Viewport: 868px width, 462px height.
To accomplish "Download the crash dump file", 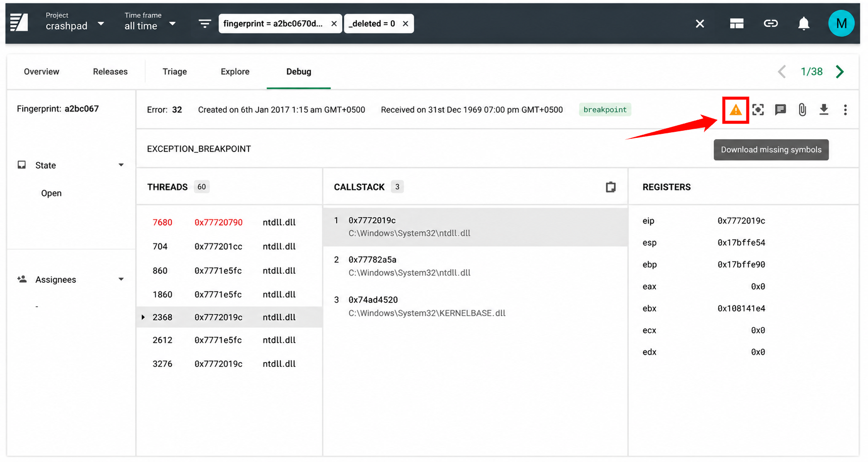I will click(824, 110).
